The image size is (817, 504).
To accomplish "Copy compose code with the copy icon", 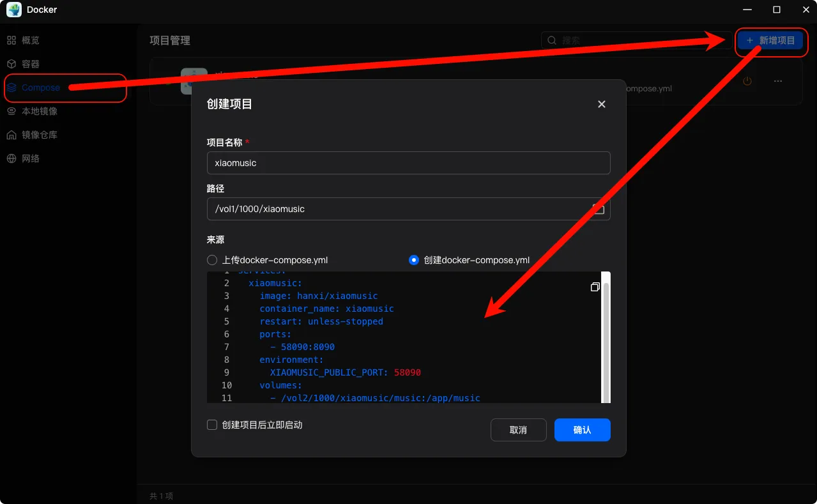I will (595, 287).
